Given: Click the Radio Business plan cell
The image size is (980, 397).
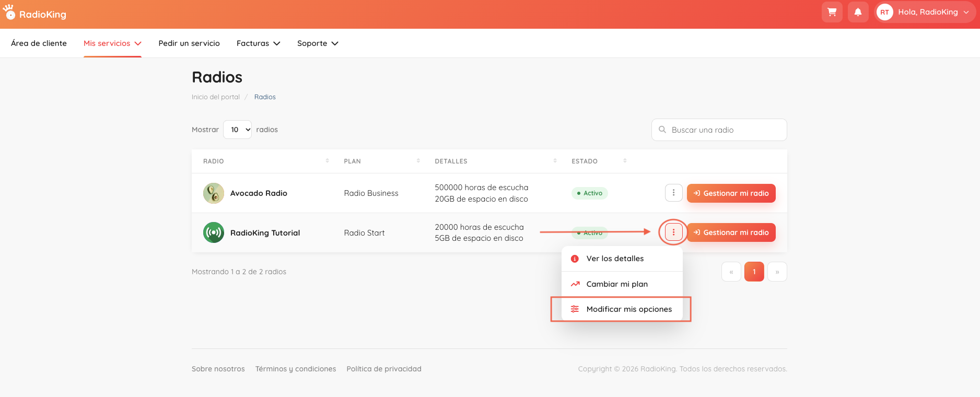Looking at the screenshot, I should [371, 193].
